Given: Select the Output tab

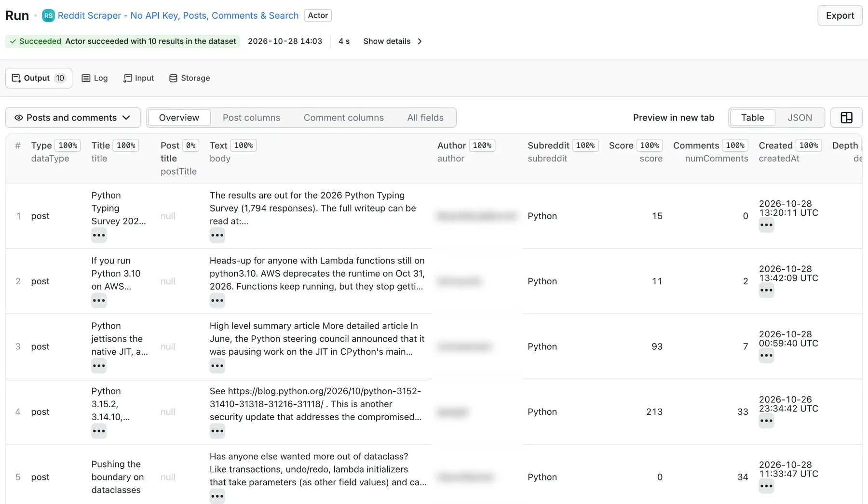Looking at the screenshot, I should [39, 78].
